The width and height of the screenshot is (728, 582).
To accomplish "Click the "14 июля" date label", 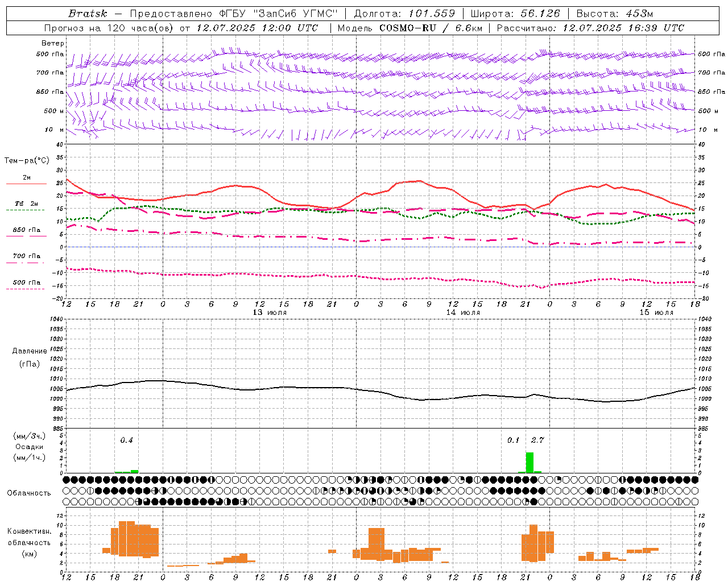I will (x=463, y=313).
